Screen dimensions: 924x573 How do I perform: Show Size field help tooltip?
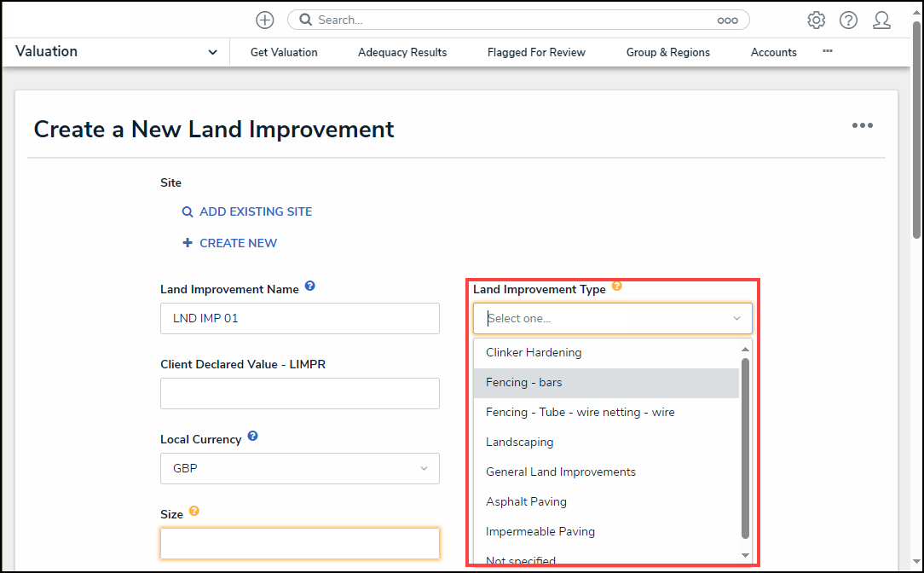[x=193, y=511]
